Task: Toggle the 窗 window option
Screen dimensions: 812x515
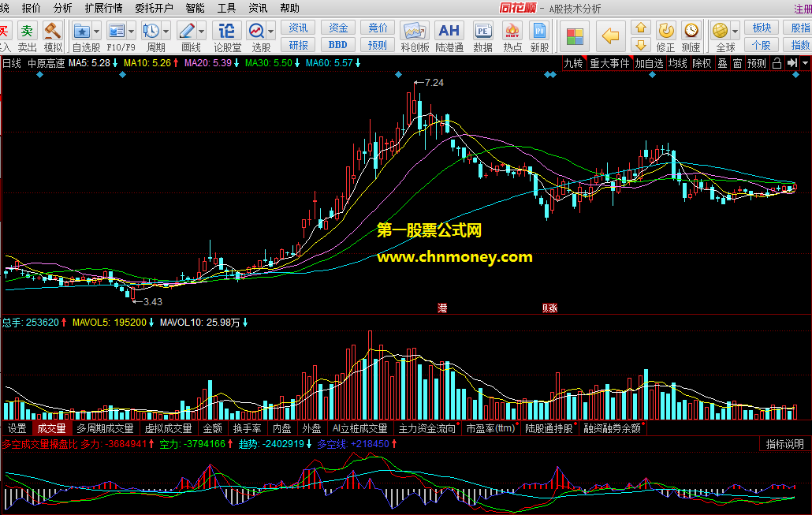Action: pos(737,63)
